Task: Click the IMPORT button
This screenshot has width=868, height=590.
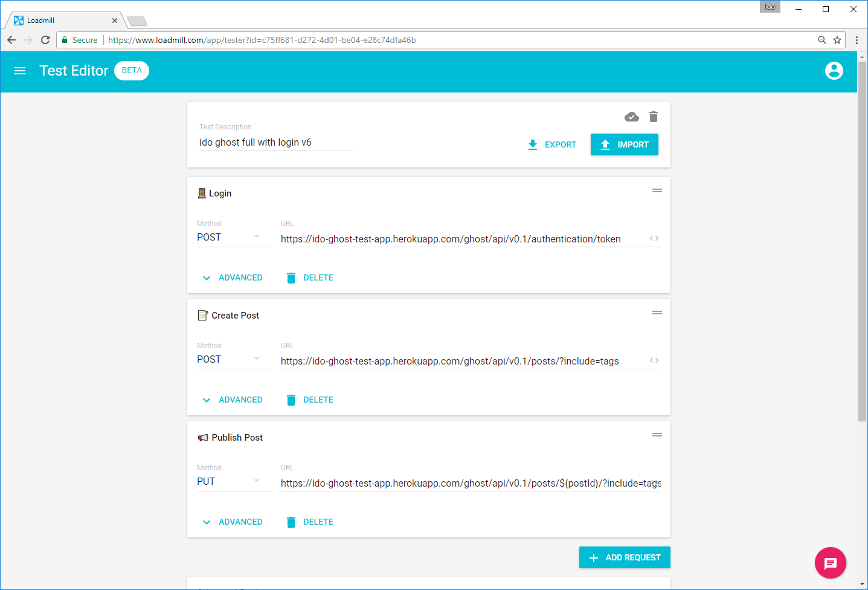Action: click(x=625, y=144)
